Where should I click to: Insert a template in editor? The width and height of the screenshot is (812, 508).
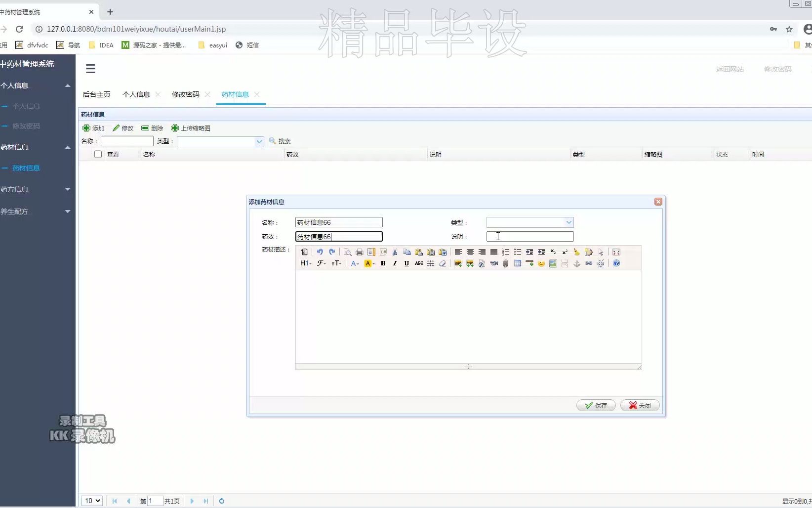(x=371, y=252)
